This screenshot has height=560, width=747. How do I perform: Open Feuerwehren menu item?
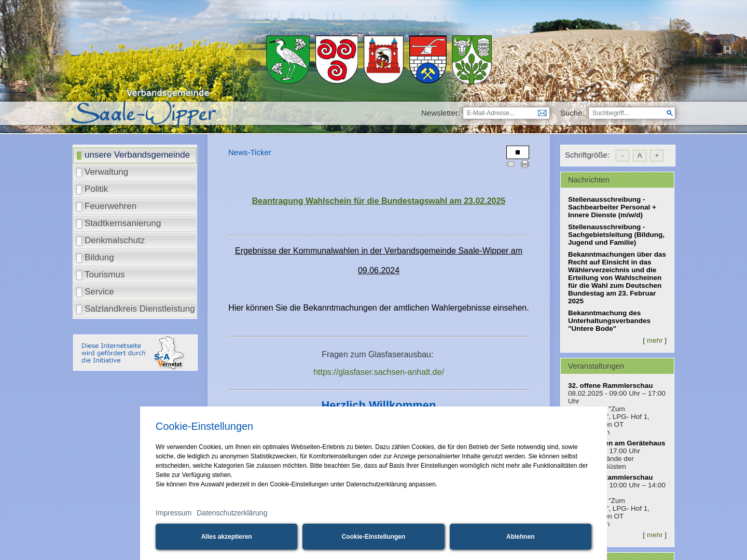[135, 206]
